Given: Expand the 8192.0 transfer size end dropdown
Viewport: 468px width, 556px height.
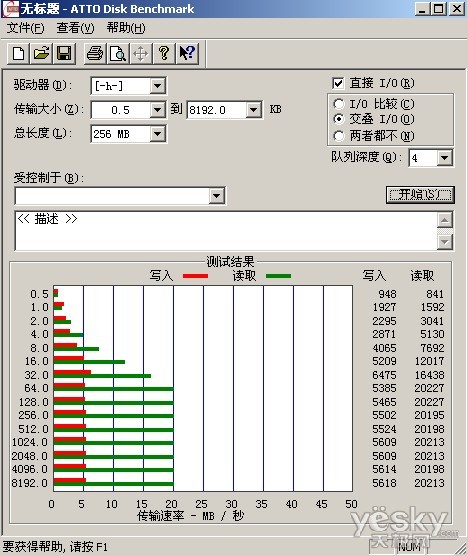Looking at the screenshot, I should 254,110.
